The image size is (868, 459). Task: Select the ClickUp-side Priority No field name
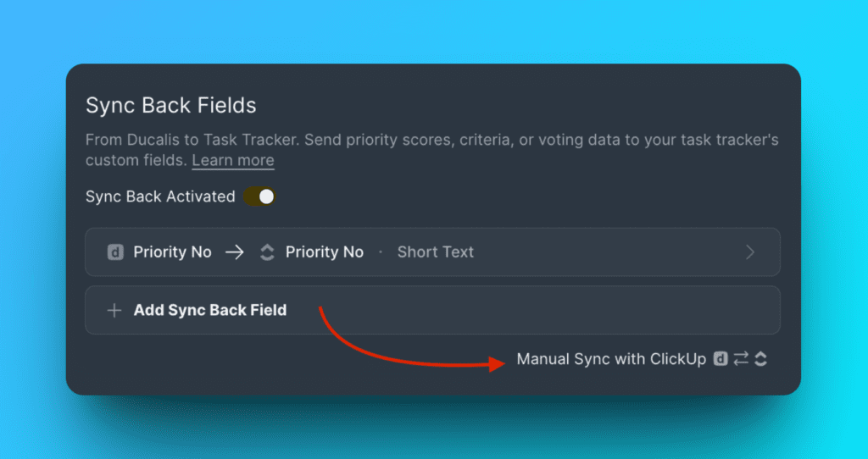(x=325, y=252)
